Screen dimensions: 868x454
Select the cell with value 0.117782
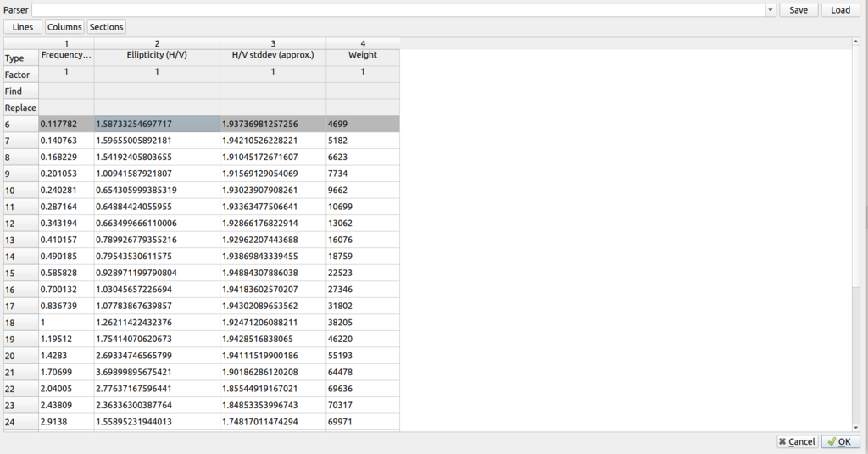coord(66,125)
